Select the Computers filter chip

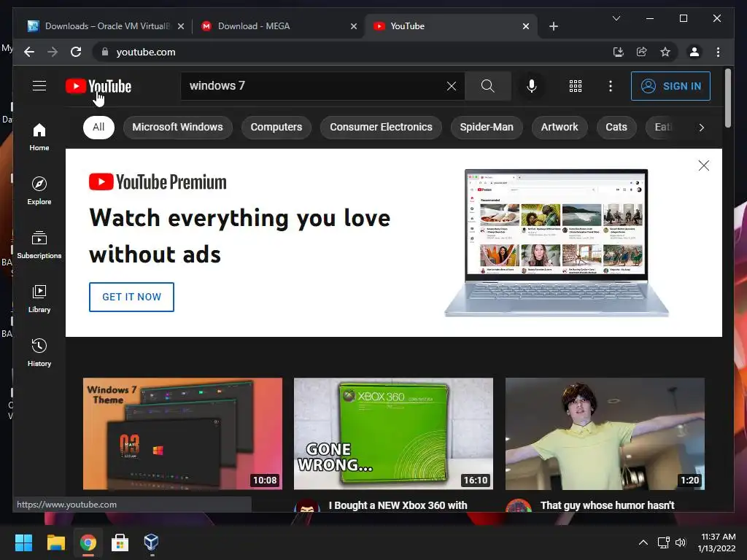tap(276, 127)
